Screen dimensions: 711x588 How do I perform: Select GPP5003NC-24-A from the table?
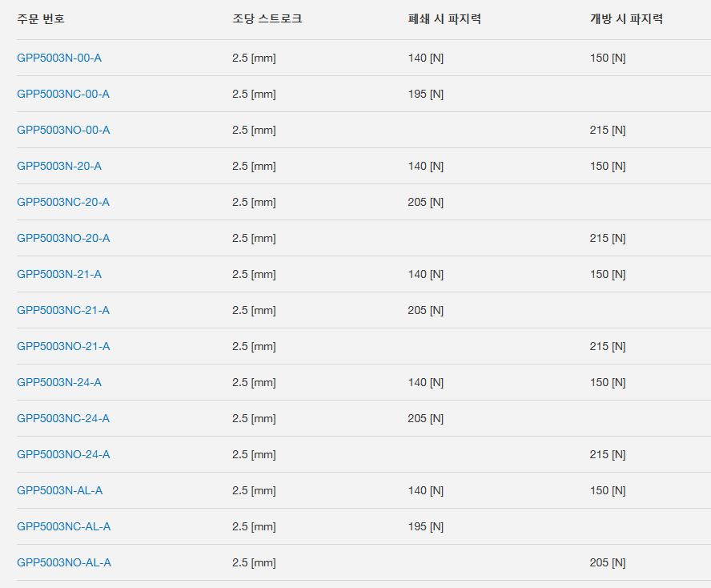pos(63,418)
